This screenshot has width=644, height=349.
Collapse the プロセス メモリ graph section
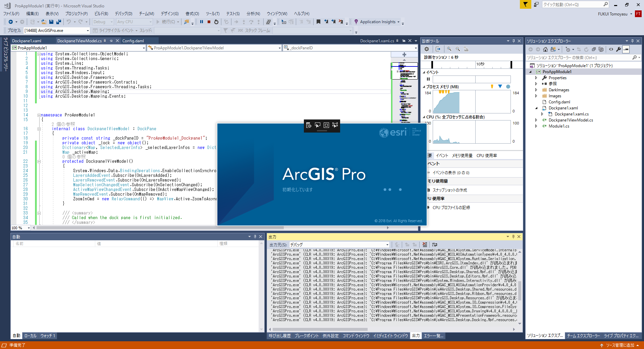[424, 87]
